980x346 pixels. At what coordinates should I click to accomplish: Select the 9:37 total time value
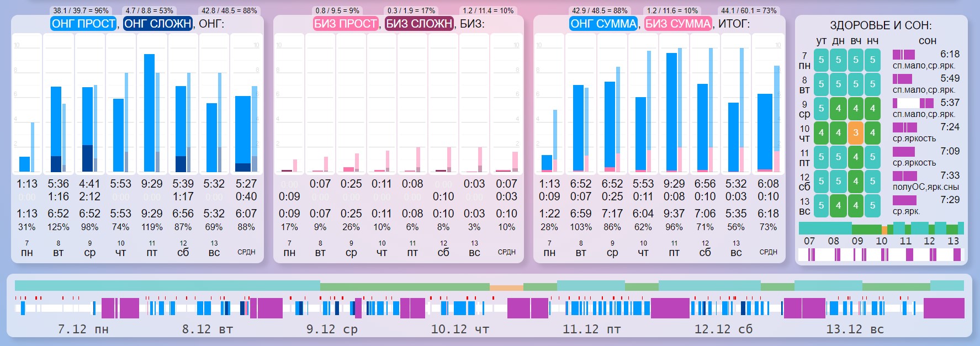[x=674, y=214]
